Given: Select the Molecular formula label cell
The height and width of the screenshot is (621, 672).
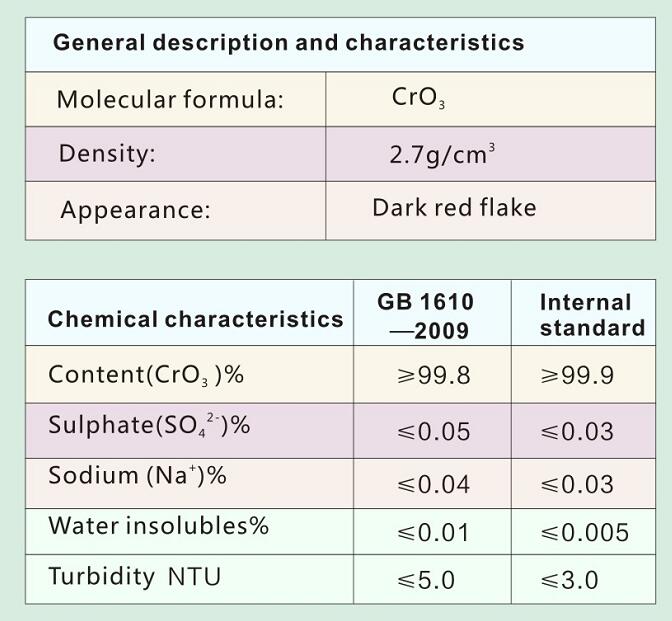Looking at the screenshot, I should click(x=170, y=100).
